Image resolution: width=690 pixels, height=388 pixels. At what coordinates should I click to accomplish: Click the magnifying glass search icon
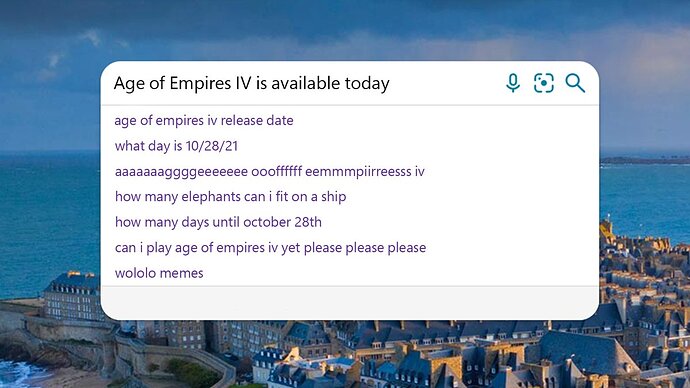pyautogui.click(x=575, y=83)
